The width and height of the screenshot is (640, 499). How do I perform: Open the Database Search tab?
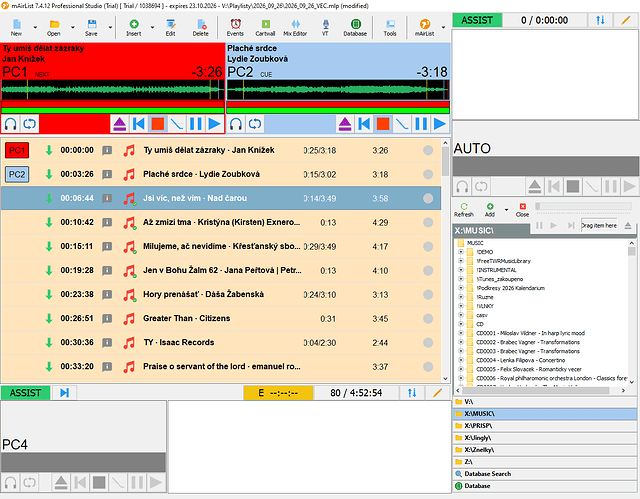point(544,474)
